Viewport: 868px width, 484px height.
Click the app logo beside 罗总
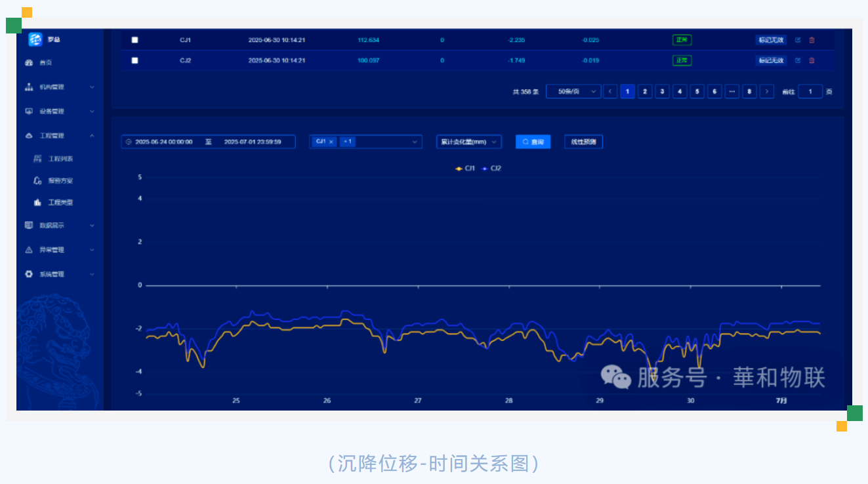click(35, 39)
